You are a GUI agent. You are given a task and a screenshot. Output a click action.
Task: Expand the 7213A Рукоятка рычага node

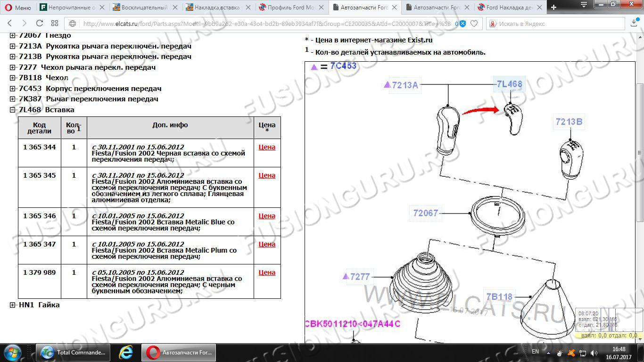click(13, 46)
